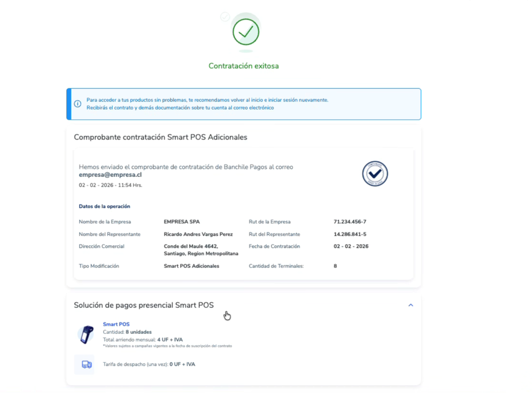Click the company Rut value 71.234.456-7
This screenshot has width=532, height=393.
click(x=349, y=222)
